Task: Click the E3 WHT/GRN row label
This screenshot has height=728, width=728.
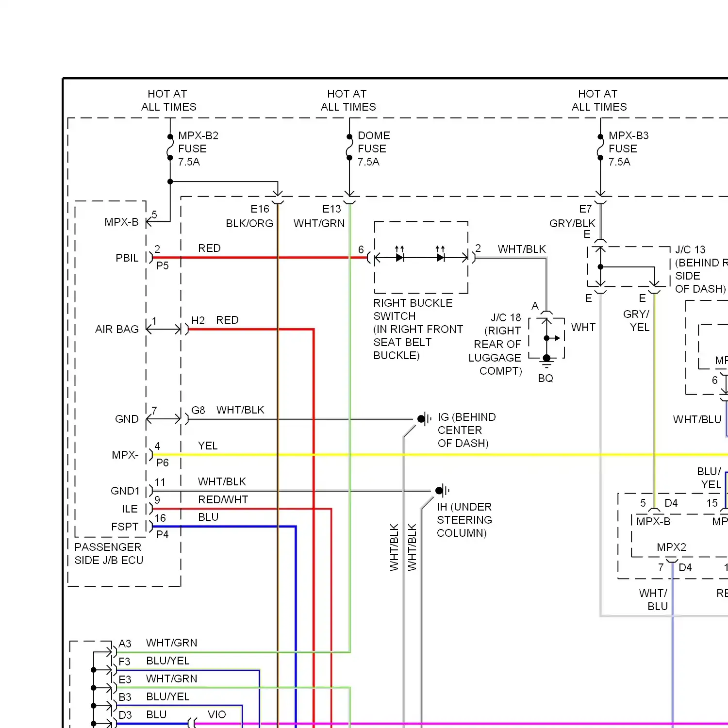Action: point(158,679)
